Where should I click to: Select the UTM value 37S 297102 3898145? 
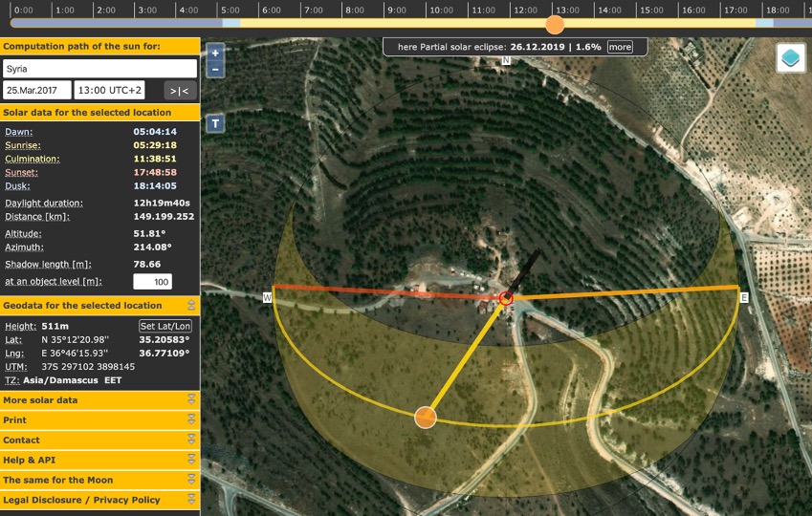[x=88, y=366]
